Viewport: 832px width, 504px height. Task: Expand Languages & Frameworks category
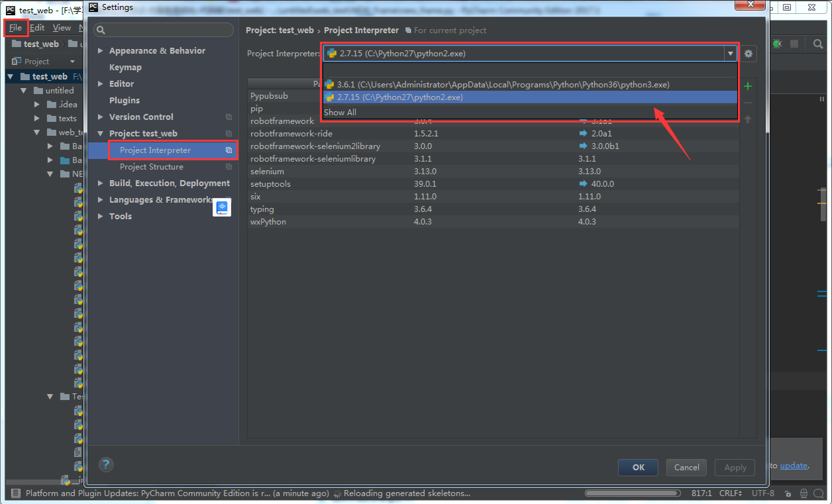(x=101, y=200)
